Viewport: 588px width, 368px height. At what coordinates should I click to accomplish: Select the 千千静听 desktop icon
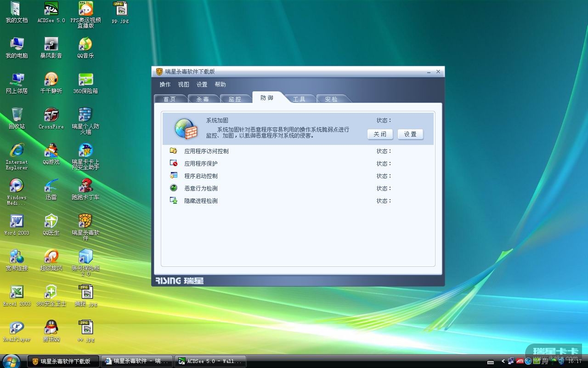51,83
